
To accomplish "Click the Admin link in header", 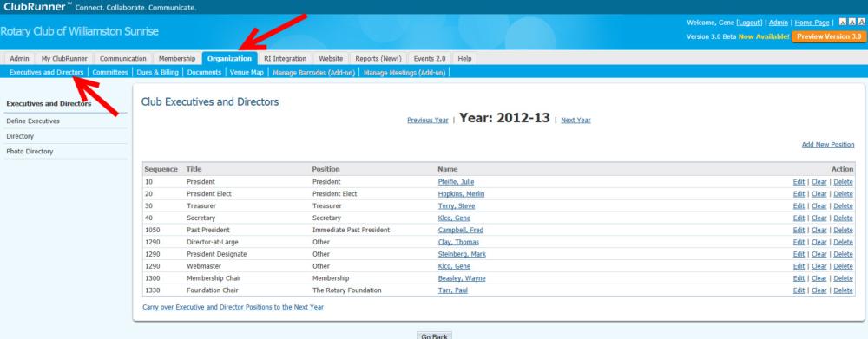I will point(779,23).
